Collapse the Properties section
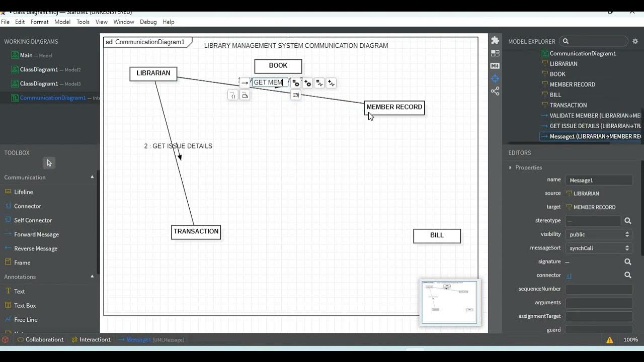 pyautogui.click(x=510, y=167)
